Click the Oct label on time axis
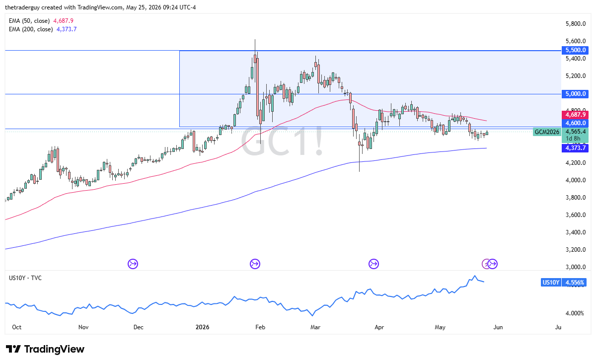 coord(16,327)
